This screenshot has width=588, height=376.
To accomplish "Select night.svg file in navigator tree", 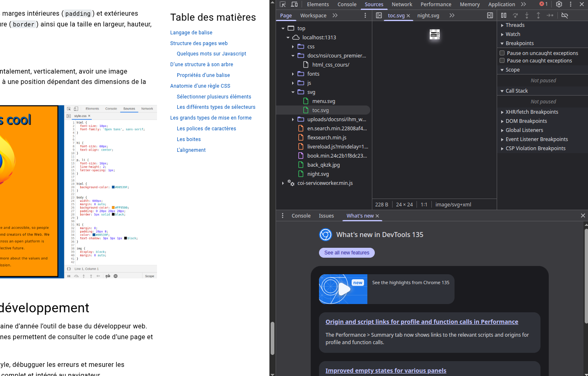I will (318, 174).
